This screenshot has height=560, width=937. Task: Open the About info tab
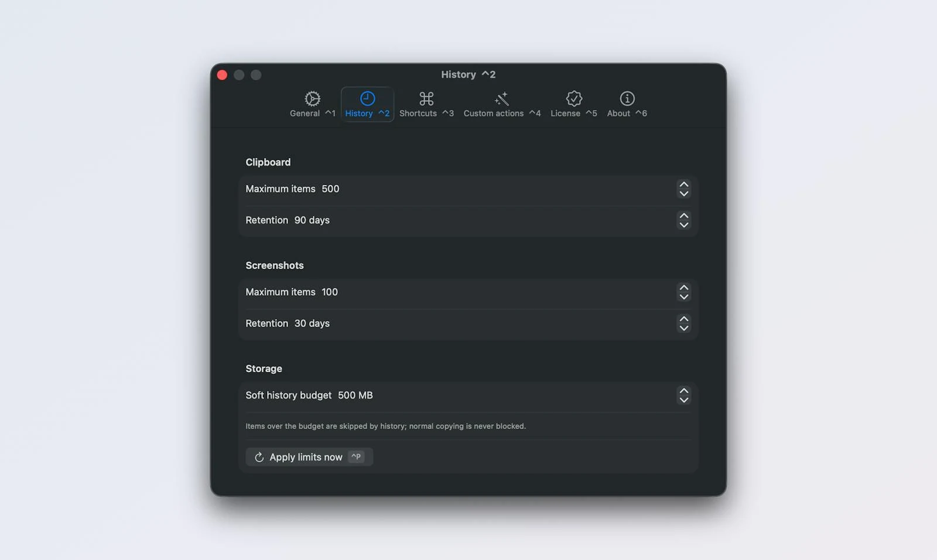[x=627, y=104]
